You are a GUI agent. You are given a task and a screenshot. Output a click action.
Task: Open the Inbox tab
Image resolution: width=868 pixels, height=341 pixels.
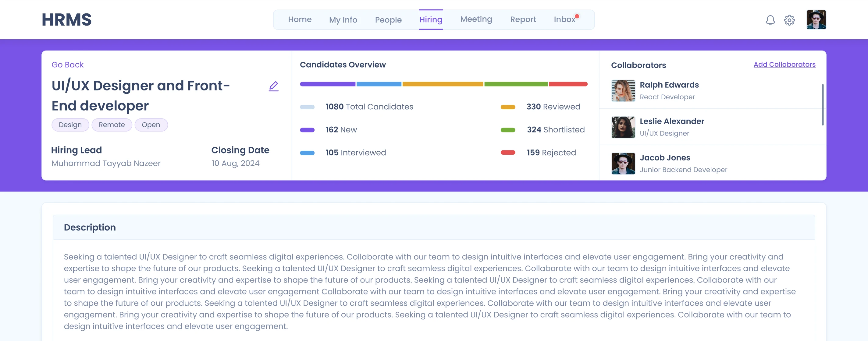pos(564,19)
